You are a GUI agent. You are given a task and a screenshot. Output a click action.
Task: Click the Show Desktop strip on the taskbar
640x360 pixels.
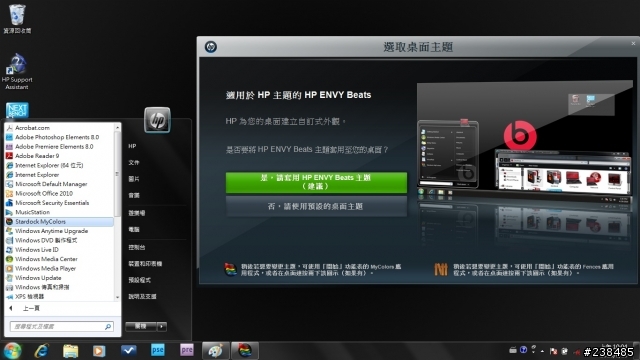[637, 351]
